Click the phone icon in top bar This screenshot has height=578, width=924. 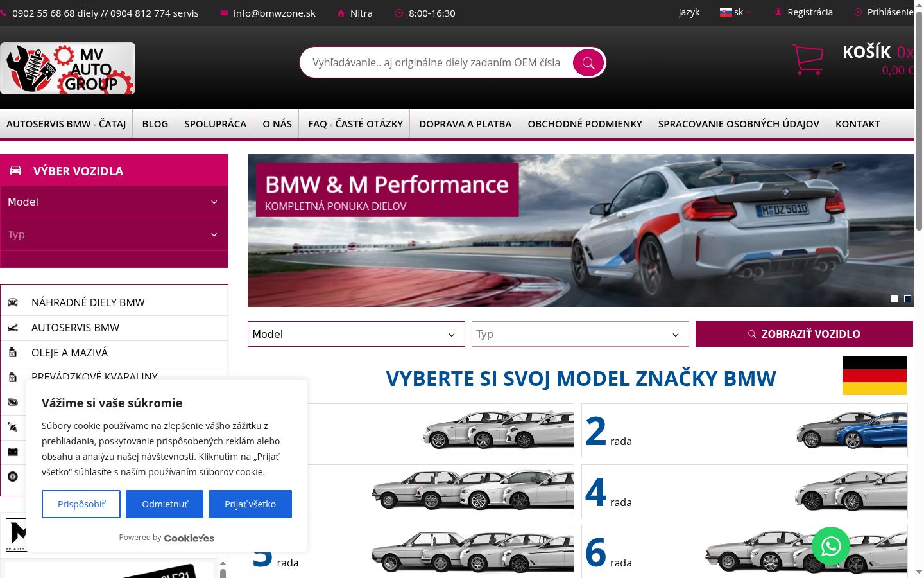(3, 13)
